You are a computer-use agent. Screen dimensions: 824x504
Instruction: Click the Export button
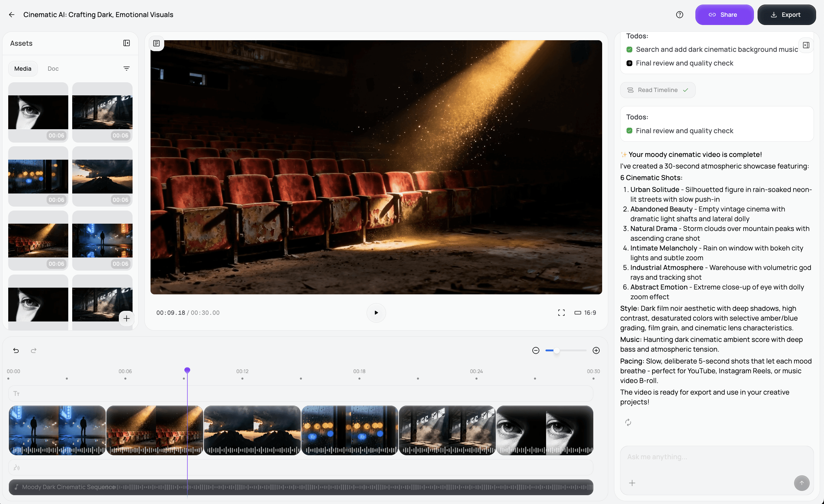pos(786,15)
